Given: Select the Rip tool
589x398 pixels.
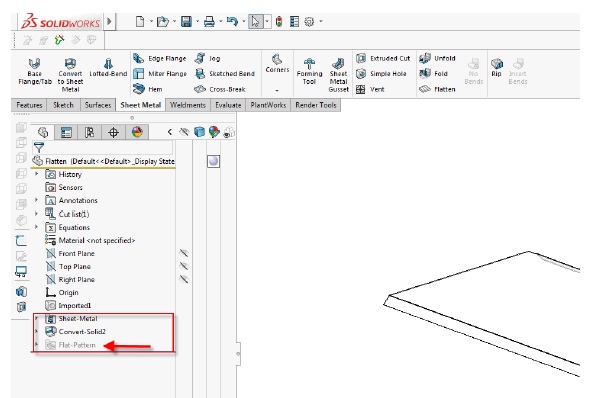Looking at the screenshot, I should pyautogui.click(x=496, y=67).
